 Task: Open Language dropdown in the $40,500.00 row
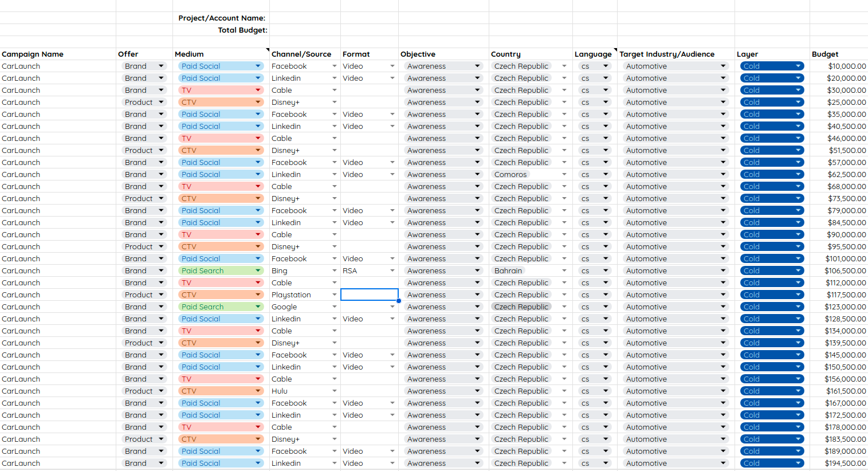[x=595, y=126]
